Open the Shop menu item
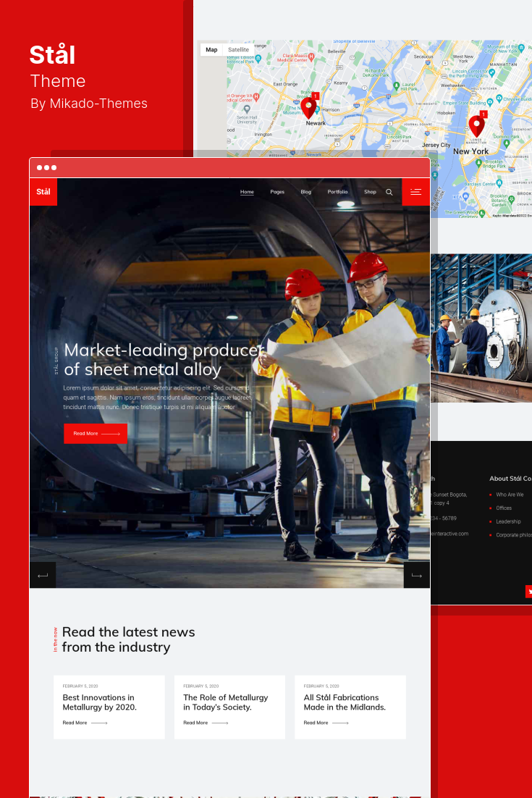 371,192
